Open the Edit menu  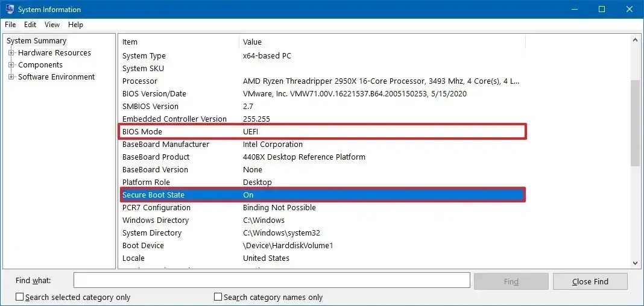pyautogui.click(x=30, y=25)
